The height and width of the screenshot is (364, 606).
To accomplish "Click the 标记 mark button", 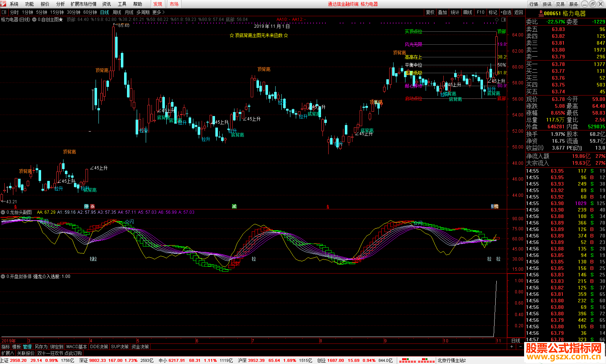I will [x=493, y=12].
